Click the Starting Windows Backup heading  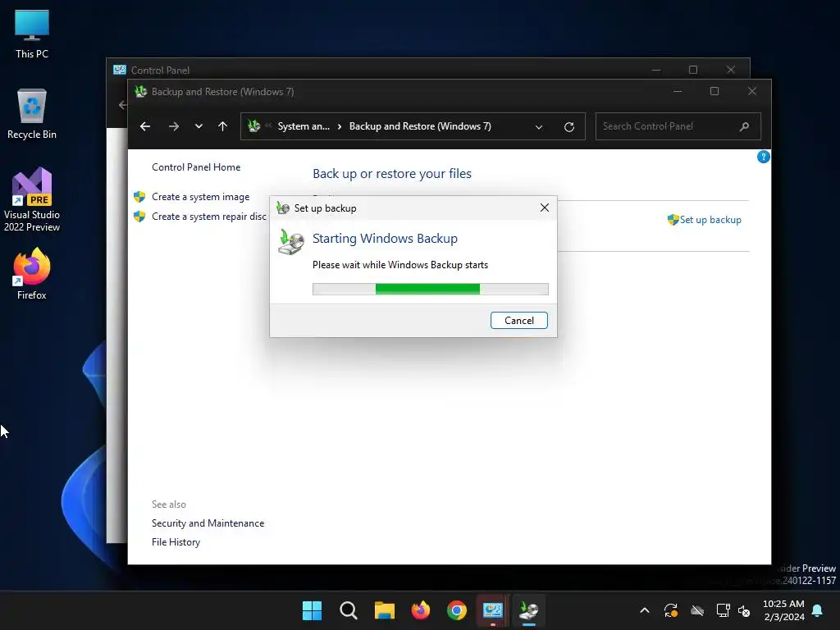[x=386, y=239]
